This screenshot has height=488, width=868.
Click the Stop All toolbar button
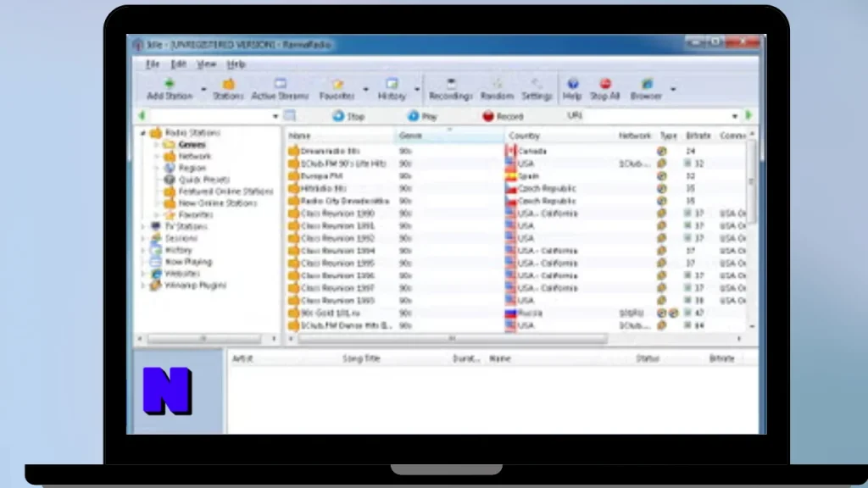click(605, 89)
